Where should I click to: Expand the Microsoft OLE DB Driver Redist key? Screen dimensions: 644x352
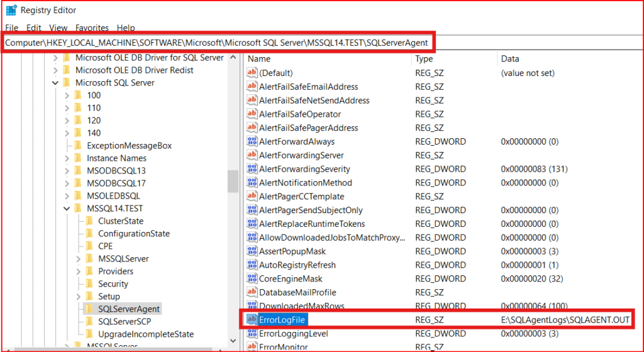(x=55, y=70)
